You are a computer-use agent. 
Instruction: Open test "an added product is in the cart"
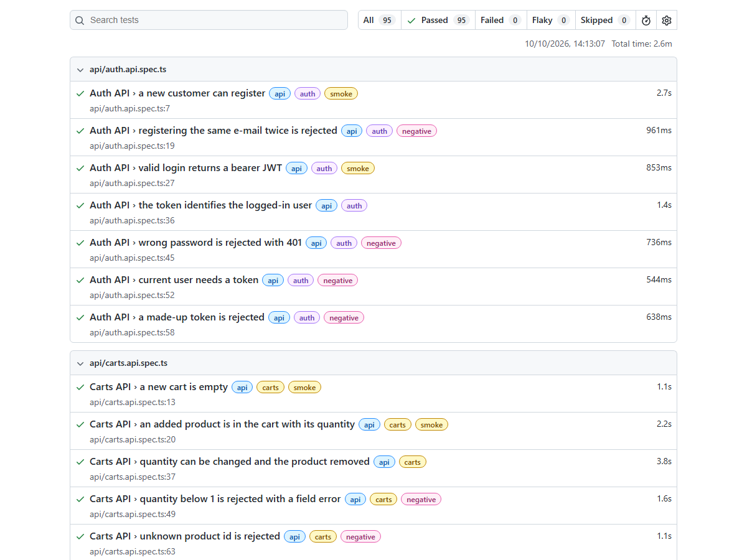pos(222,424)
